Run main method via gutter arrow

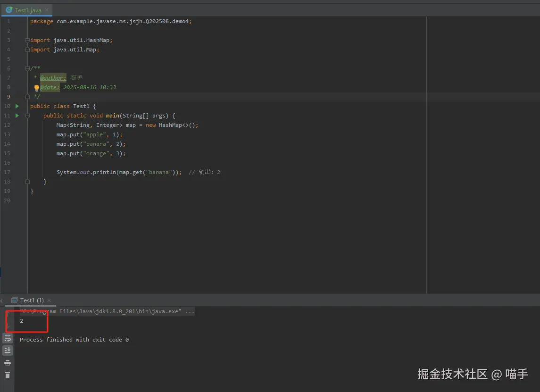point(17,116)
